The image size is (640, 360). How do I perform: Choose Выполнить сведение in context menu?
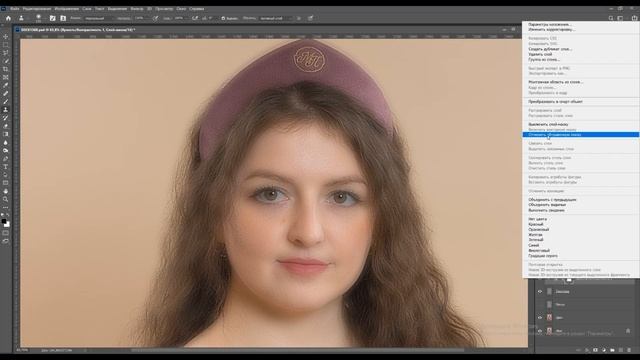[580, 210]
